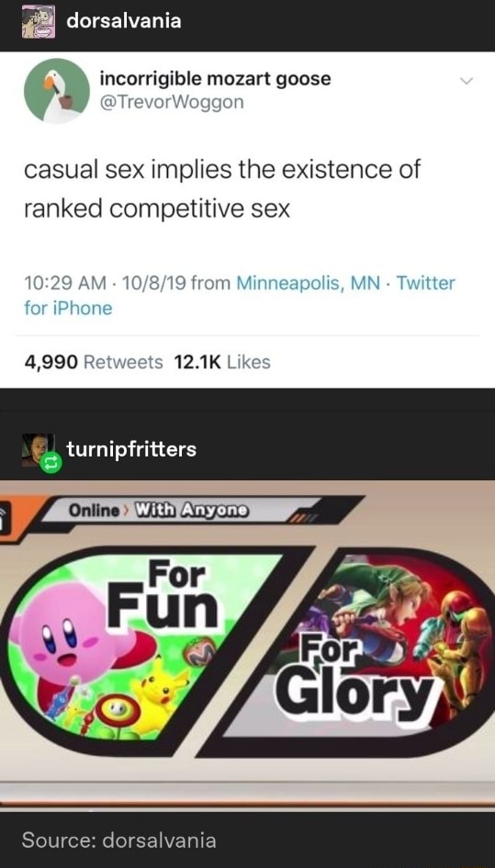Open the Source: dorsalvania attribution
The width and height of the screenshot is (495, 868).
(118, 840)
